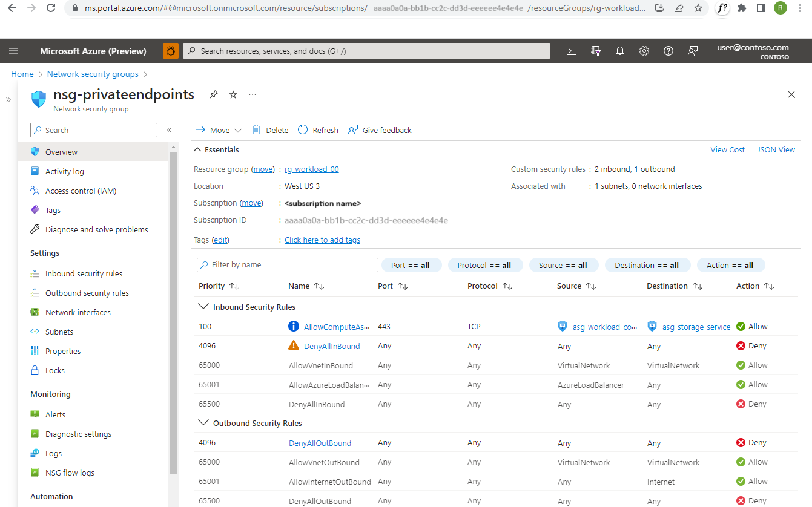The width and height of the screenshot is (812, 507).
Task: Open the rg-workload-00 resource group link
Action: pos(312,169)
